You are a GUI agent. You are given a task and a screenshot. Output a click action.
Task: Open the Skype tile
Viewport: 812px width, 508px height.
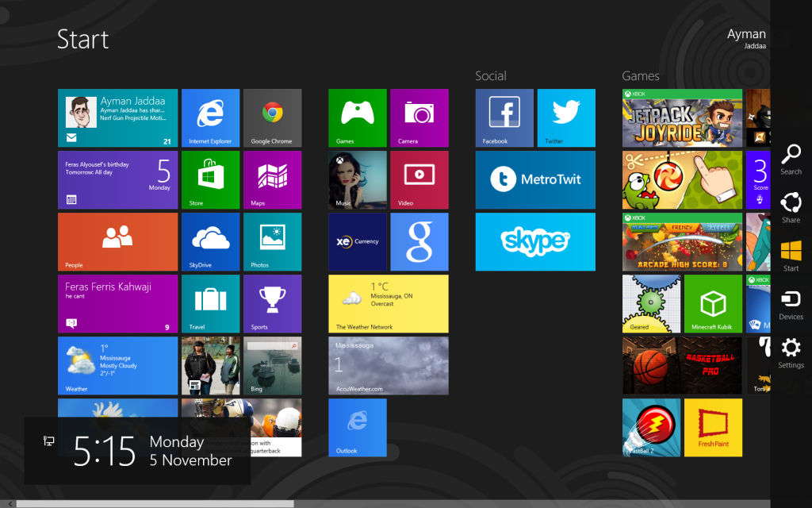pos(535,241)
